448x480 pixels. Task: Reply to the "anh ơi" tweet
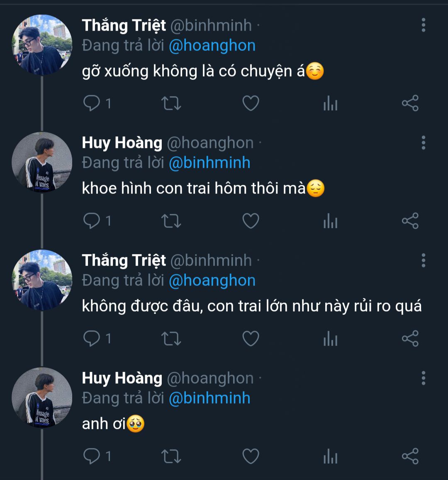[92, 456]
